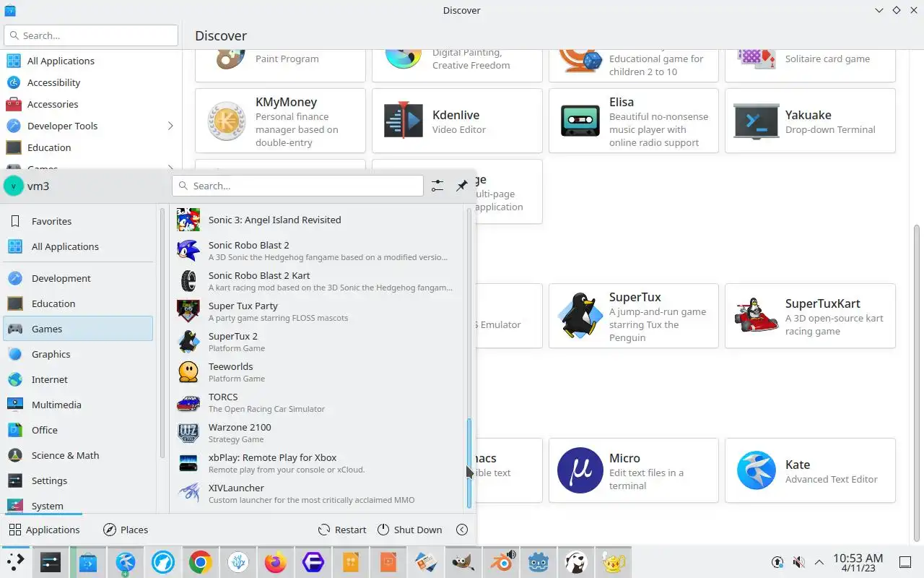
Task: Open Blender from the taskbar
Action: 500,562
